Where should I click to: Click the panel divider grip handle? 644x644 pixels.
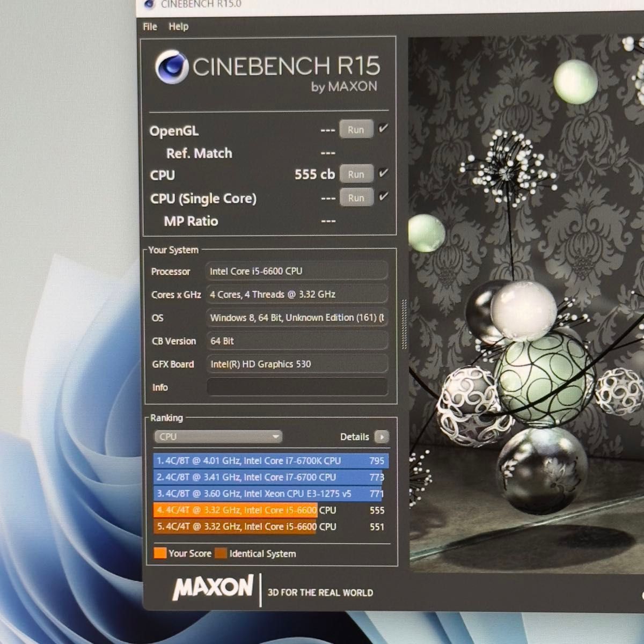coord(404,324)
